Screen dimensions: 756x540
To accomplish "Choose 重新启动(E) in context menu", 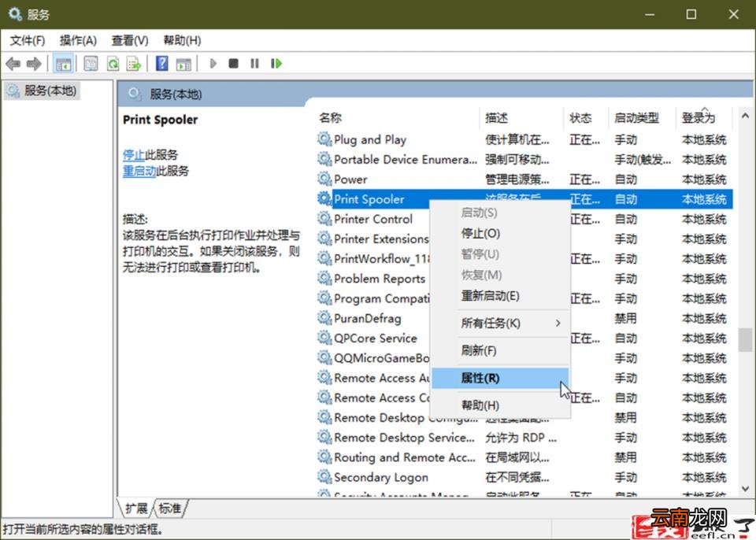I will coord(500,295).
